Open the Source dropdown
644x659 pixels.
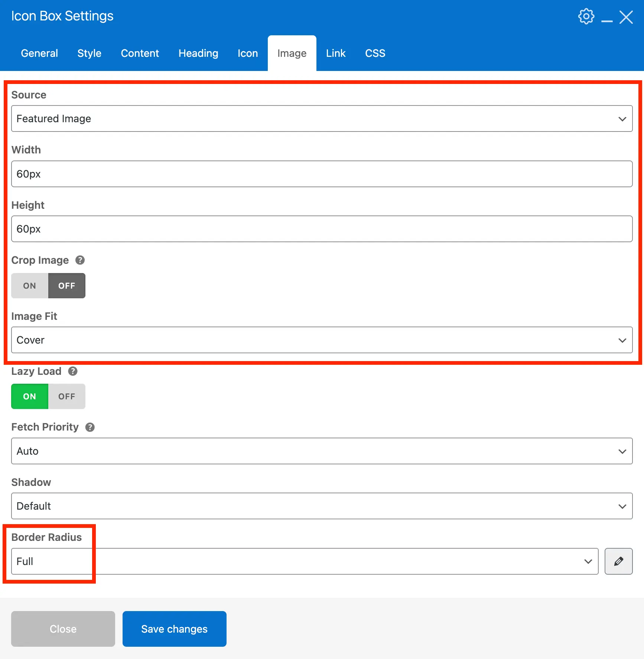click(322, 119)
